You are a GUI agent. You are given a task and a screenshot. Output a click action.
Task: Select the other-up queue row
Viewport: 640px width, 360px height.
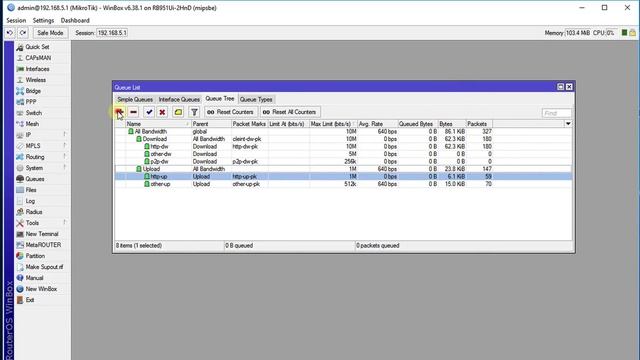[x=343, y=184]
